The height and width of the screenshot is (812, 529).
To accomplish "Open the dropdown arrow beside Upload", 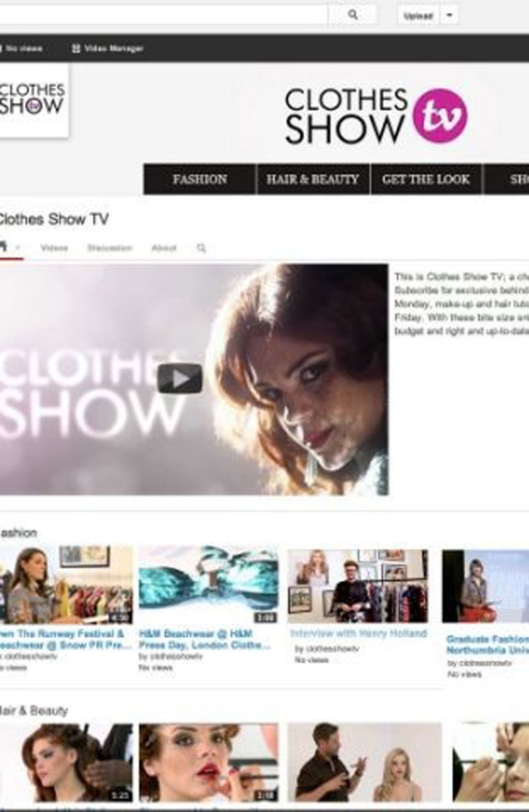I will pos(449,15).
